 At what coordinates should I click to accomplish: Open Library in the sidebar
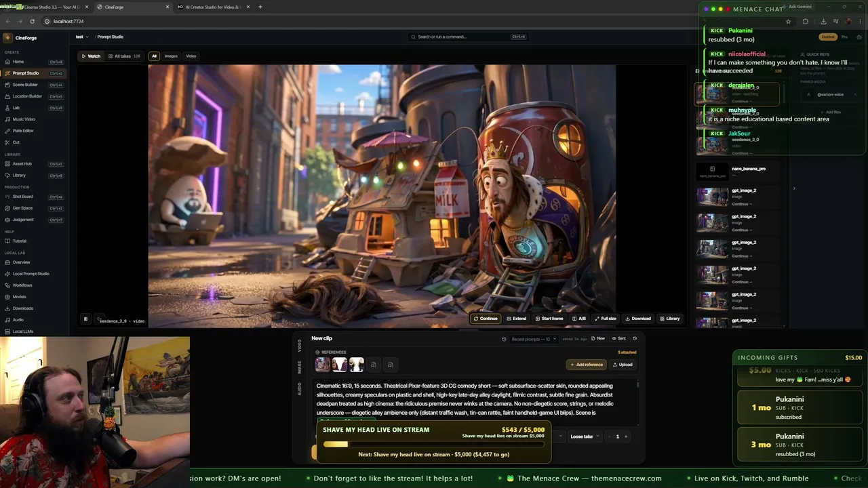click(x=34, y=176)
